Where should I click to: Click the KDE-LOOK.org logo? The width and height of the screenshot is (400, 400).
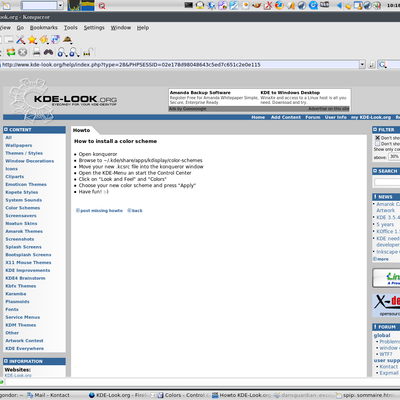coord(63,100)
